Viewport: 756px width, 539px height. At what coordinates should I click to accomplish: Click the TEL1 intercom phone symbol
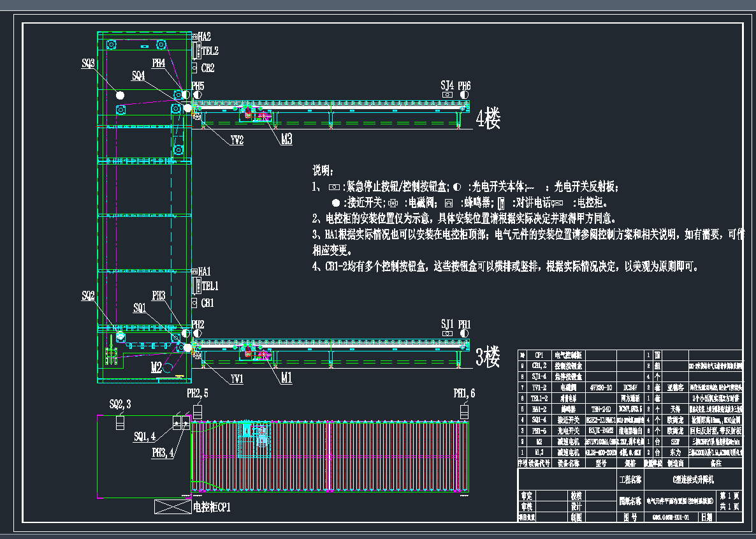click(x=196, y=286)
